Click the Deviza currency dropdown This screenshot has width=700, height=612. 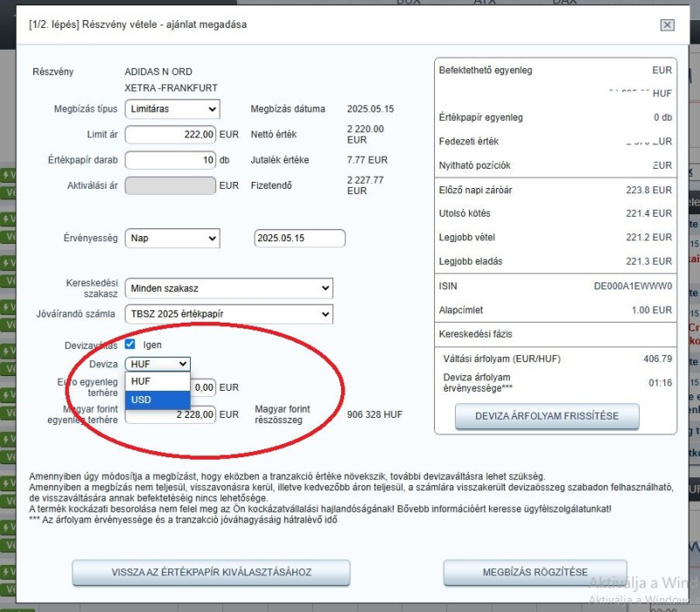point(157,364)
